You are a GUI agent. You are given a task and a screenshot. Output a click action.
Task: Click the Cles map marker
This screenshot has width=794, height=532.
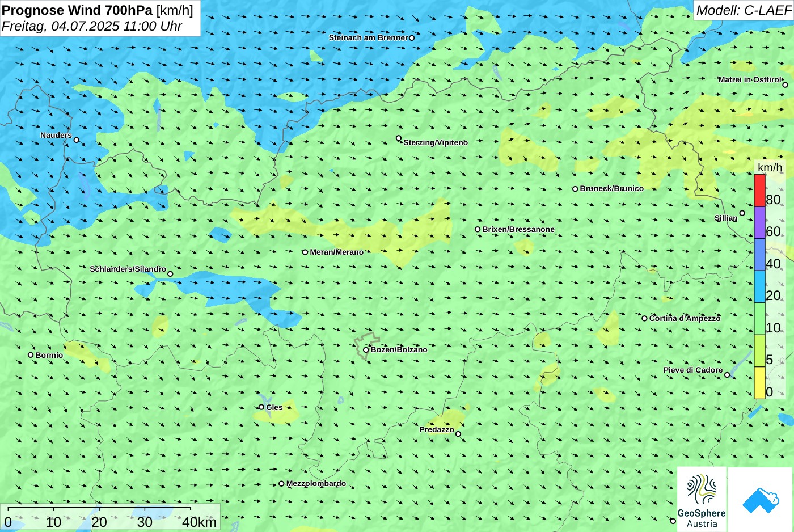(x=261, y=407)
